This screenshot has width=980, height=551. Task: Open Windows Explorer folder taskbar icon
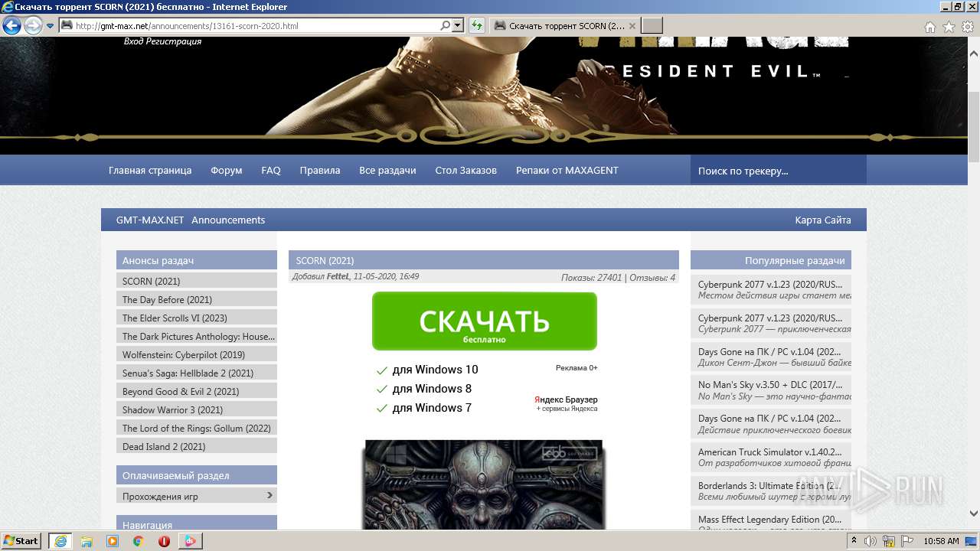pos(87,540)
